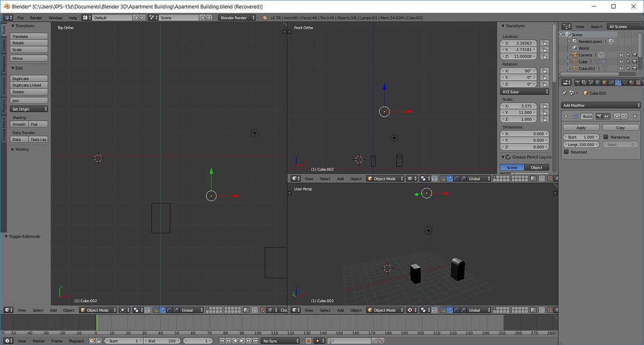Move the Build modifier up in stack
This screenshot has width=644, height=345.
617,117
